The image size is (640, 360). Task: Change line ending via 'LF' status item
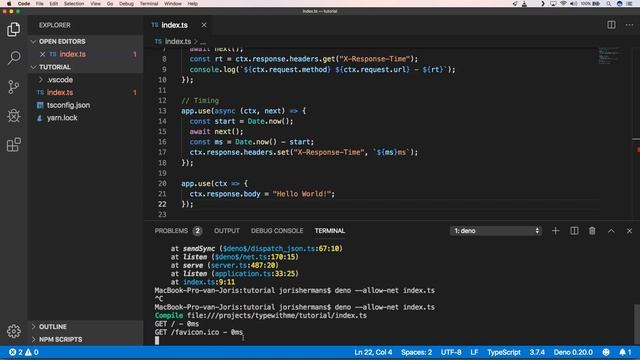point(474,352)
